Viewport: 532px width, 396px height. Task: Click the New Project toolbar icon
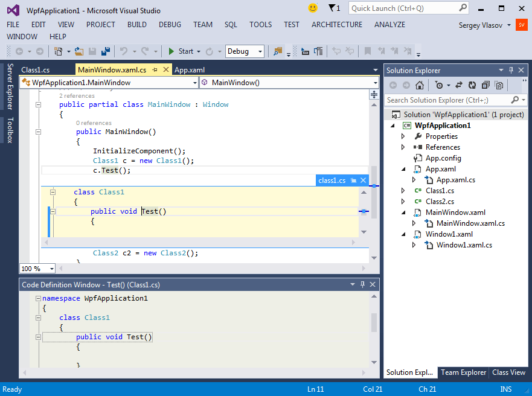point(57,51)
